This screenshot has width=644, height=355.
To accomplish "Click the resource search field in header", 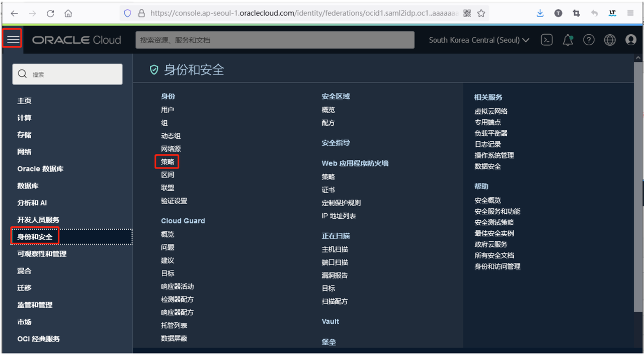I will tap(275, 40).
